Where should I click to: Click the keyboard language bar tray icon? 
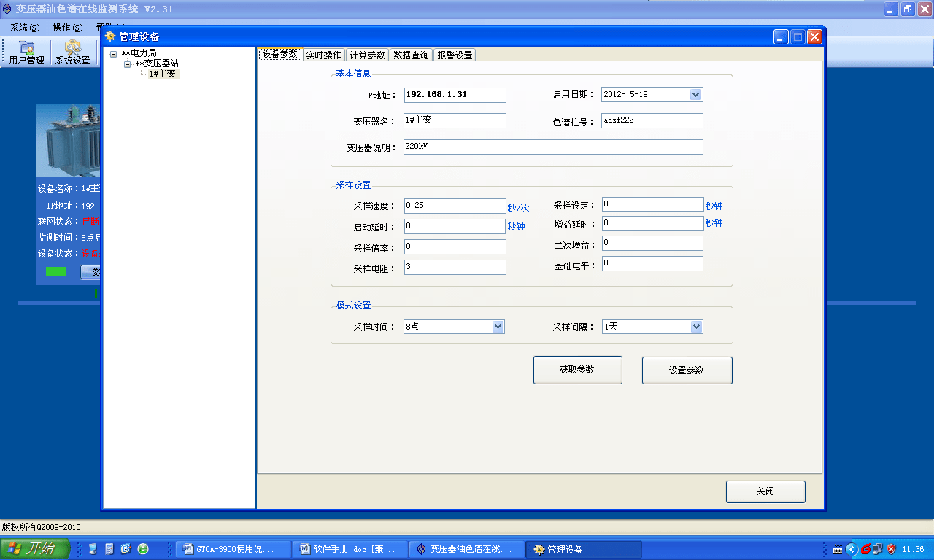[x=838, y=549]
